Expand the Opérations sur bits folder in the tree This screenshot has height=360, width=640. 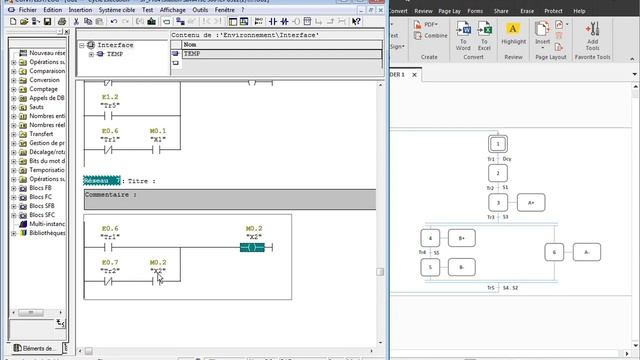tap(14, 62)
